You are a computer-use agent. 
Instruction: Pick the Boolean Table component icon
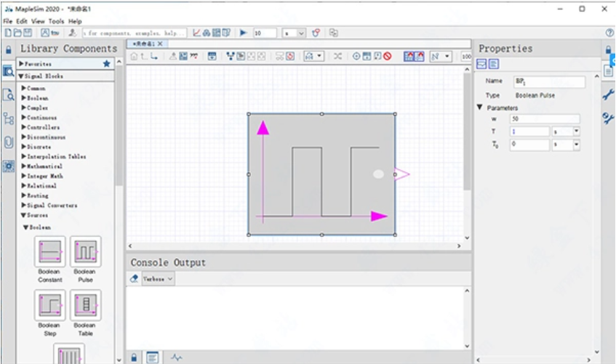86,305
